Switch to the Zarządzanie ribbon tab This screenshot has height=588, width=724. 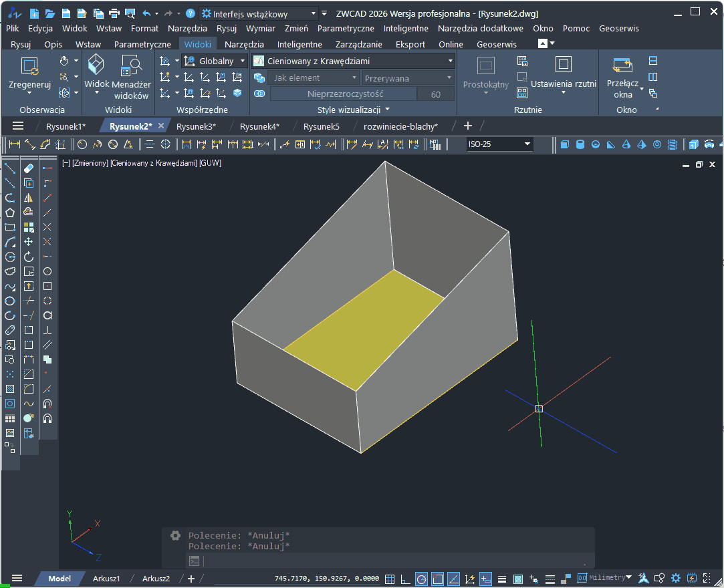(x=358, y=44)
